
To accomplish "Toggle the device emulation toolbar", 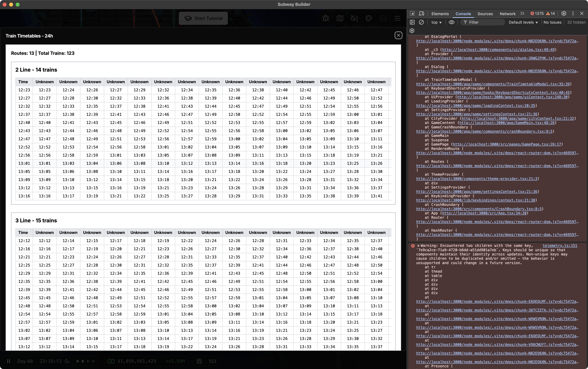I will pos(421,13).
